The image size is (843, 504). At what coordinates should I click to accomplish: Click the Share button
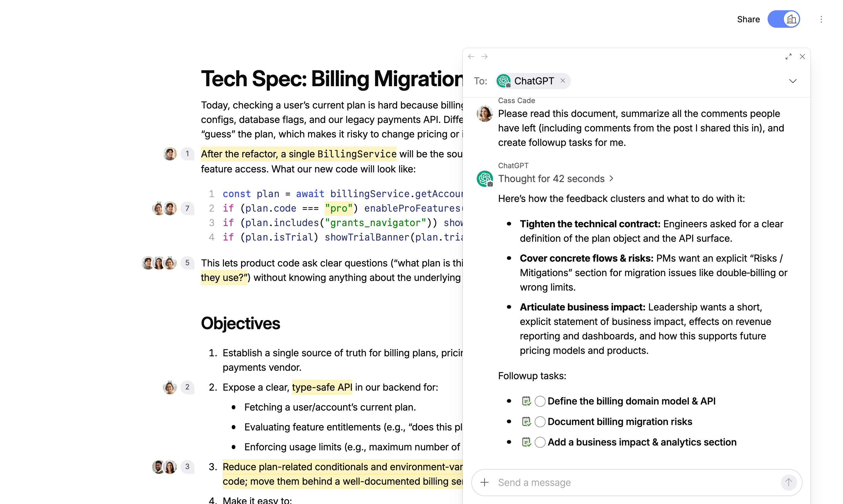pos(748,19)
